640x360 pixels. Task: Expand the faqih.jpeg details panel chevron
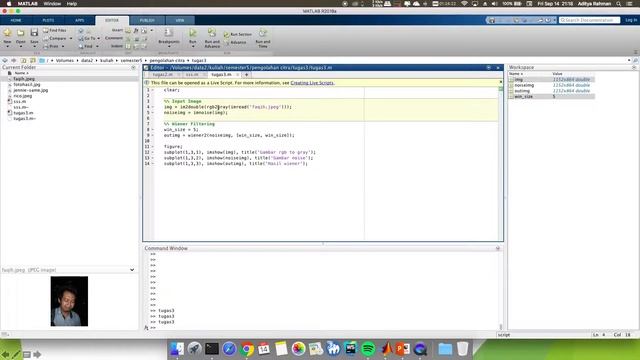click(x=132, y=270)
